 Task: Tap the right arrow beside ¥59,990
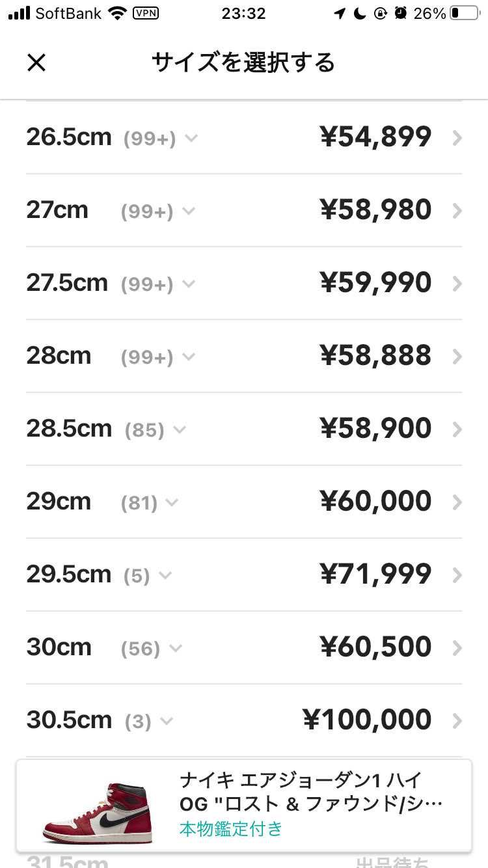457,284
